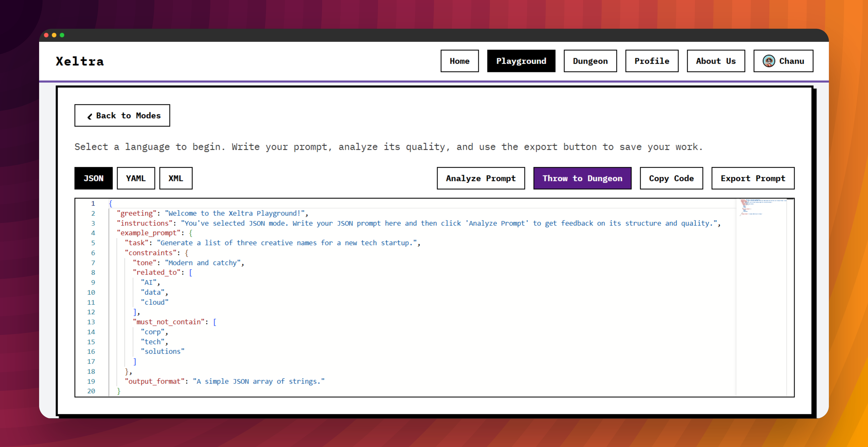Viewport: 868px width, 447px height.
Task: Click the Xeltra logo
Action: pos(80,61)
